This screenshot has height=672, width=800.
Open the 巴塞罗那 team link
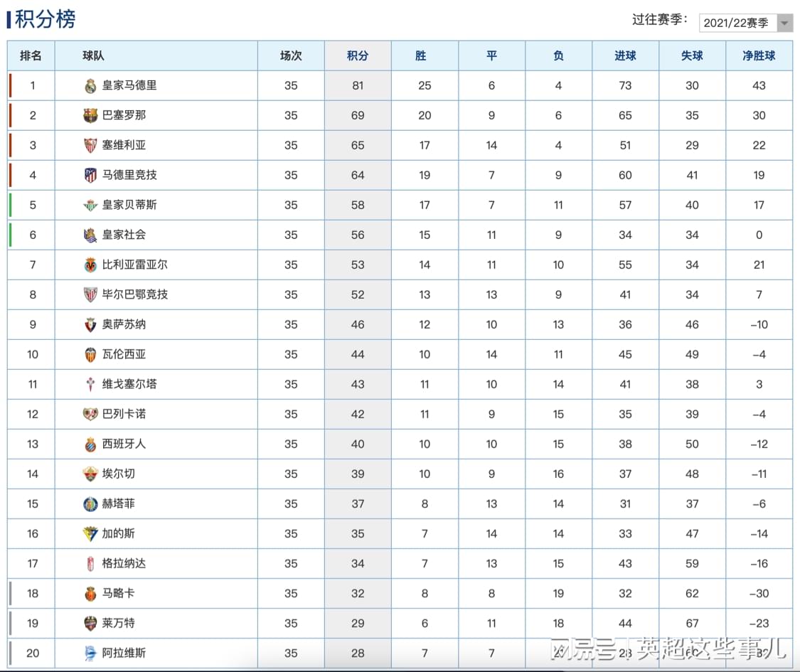coord(124,115)
